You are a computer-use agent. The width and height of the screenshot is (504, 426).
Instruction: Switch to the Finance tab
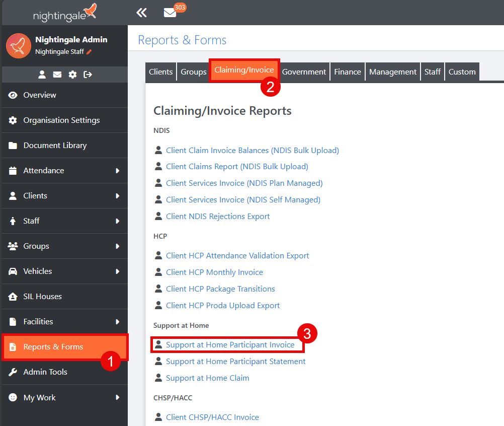pos(348,72)
